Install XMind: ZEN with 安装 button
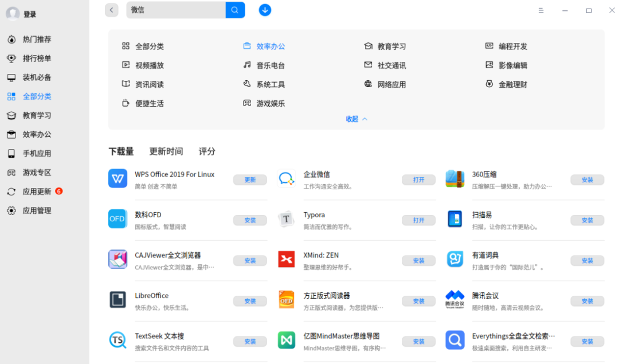 (418, 261)
